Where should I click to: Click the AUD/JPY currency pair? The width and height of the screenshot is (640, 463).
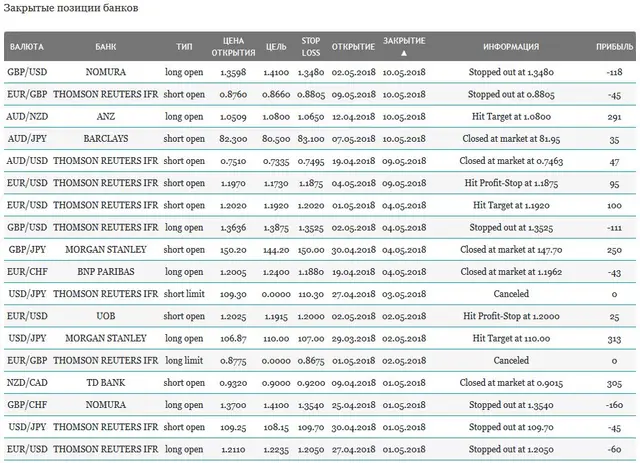[27, 139]
